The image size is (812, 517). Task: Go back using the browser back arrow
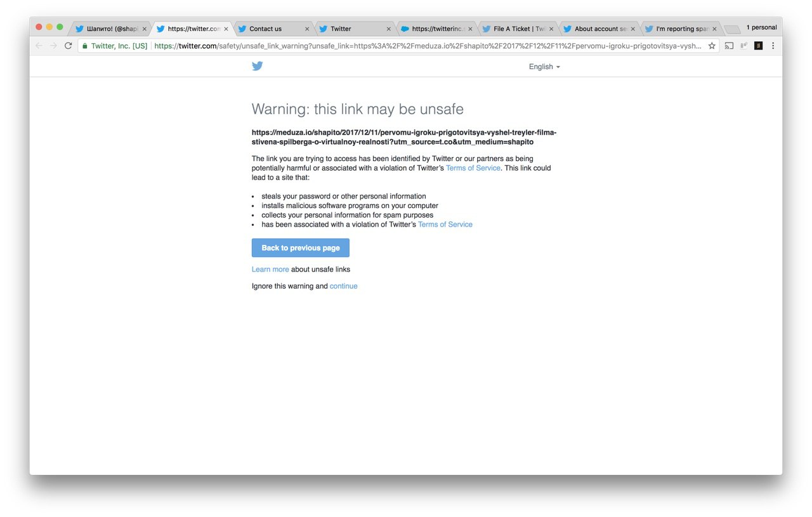point(39,46)
